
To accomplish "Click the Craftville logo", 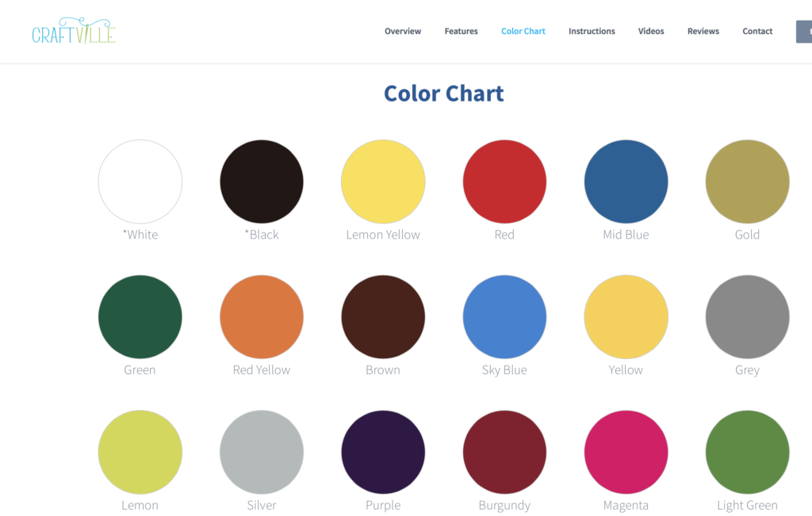I will 74,31.
